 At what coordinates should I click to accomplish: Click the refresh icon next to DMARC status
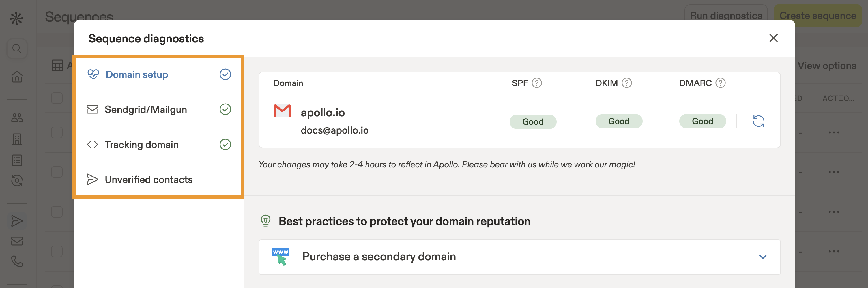pos(759,121)
